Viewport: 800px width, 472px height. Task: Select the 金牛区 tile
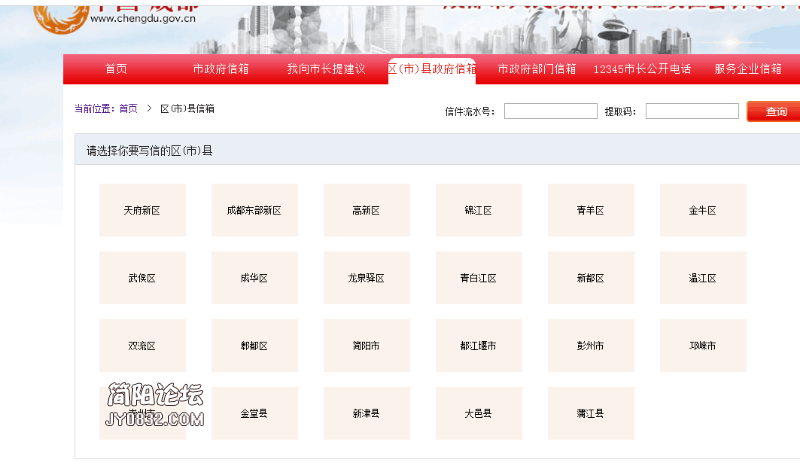pos(703,210)
